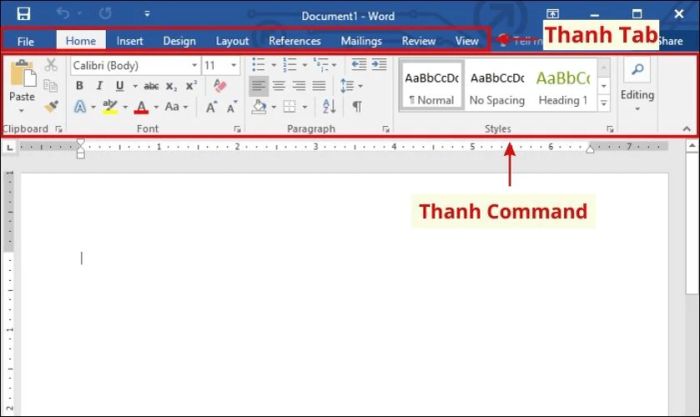Open the Paragraph dialog launcher
Image resolution: width=700 pixels, height=417 pixels.
(386, 129)
